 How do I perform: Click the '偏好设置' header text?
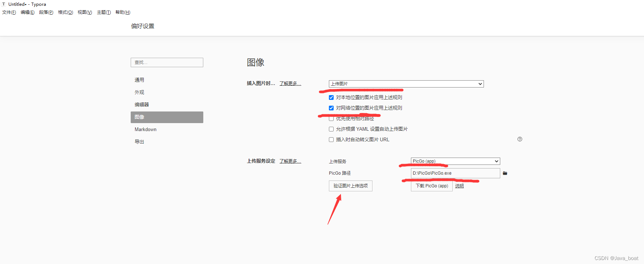pos(143,26)
